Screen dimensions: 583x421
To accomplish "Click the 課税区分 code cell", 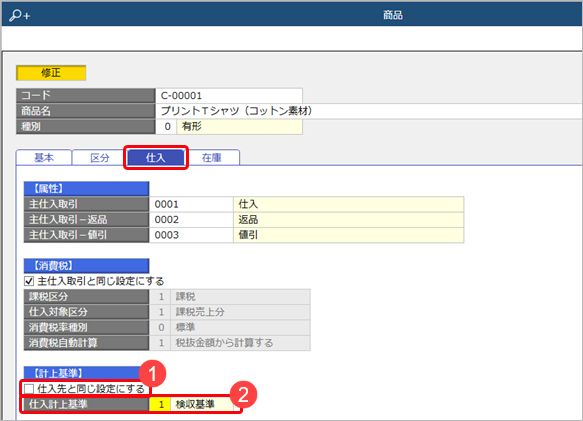I will 160,297.
